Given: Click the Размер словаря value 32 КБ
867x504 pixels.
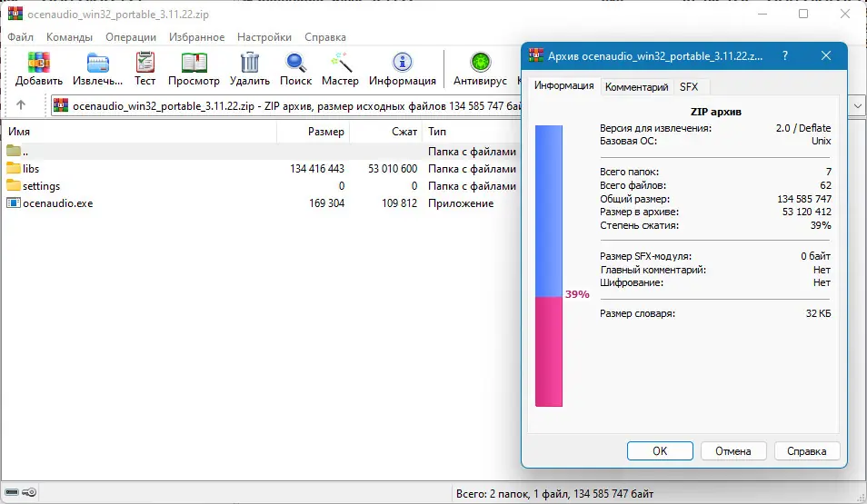Looking at the screenshot, I should point(818,313).
